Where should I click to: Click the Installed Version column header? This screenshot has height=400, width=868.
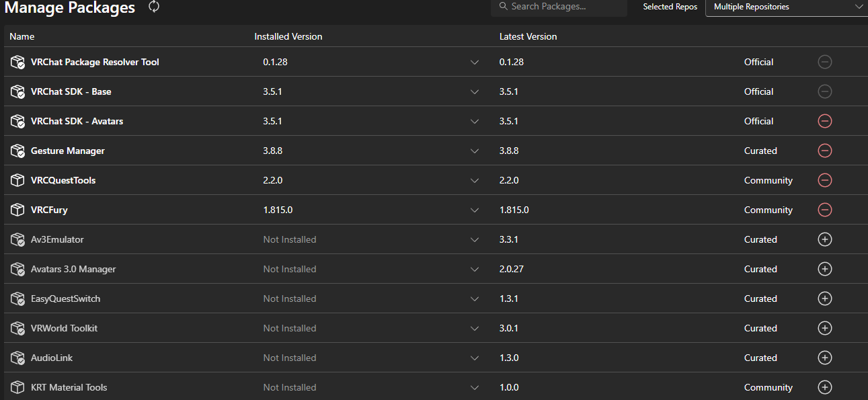tap(288, 36)
